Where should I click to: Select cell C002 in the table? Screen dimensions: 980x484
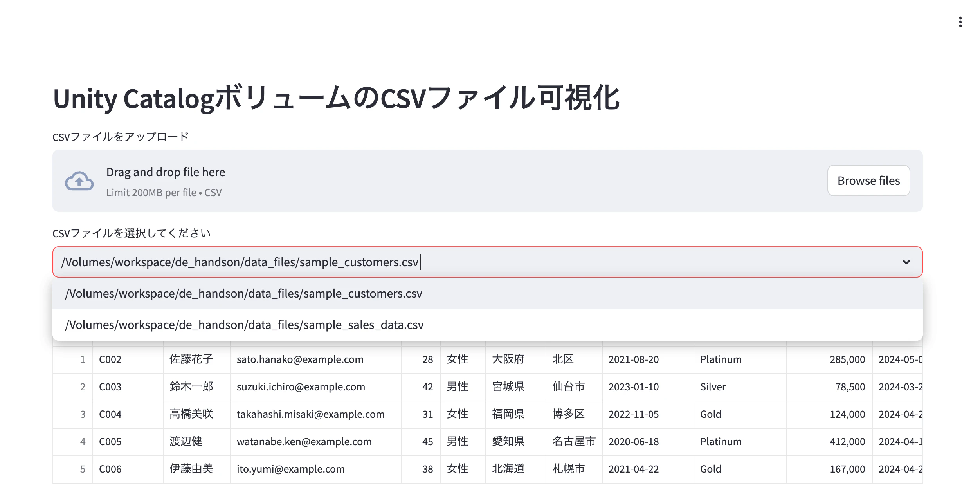128,359
